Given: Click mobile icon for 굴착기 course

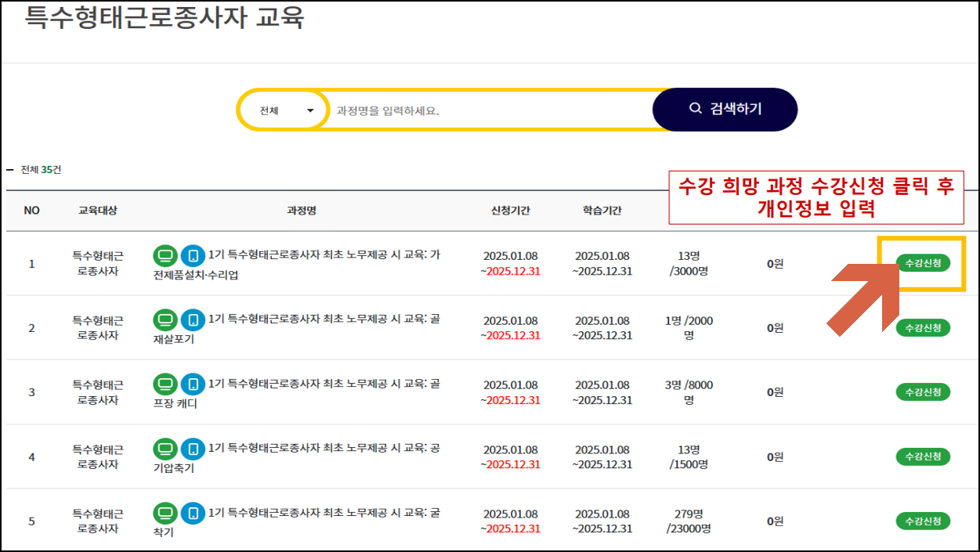Looking at the screenshot, I should coord(193,514).
